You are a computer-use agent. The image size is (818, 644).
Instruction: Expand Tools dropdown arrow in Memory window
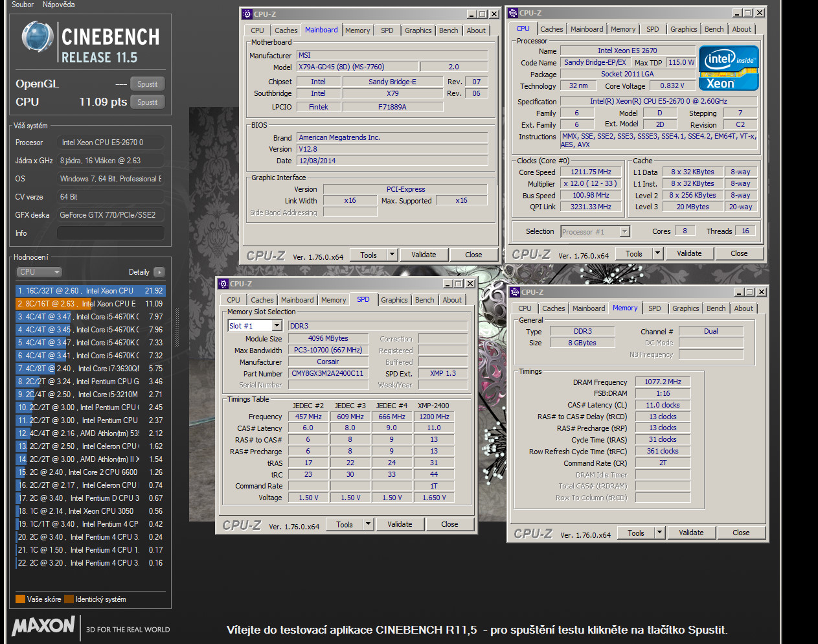[x=659, y=533]
